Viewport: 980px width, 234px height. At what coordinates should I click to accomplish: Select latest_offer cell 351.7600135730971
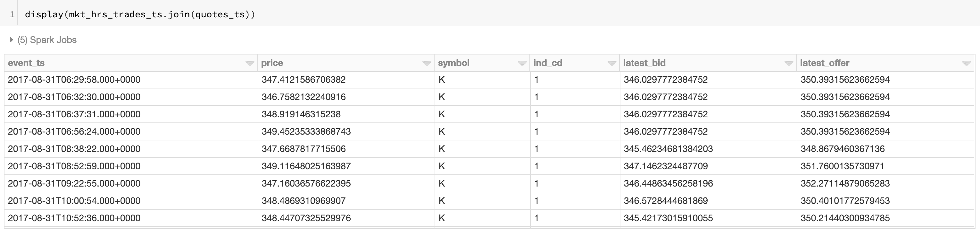(842, 166)
